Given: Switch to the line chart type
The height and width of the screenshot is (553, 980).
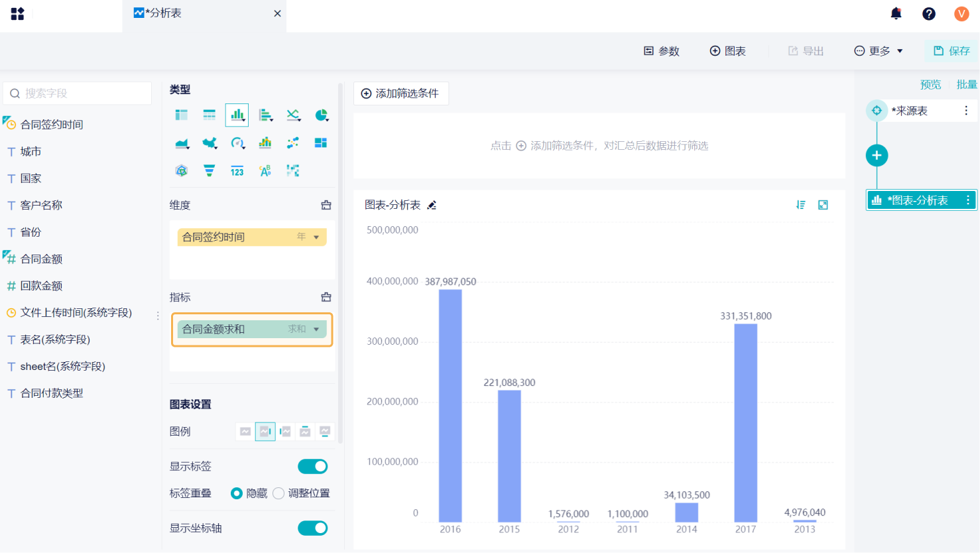Looking at the screenshot, I should coord(293,115).
